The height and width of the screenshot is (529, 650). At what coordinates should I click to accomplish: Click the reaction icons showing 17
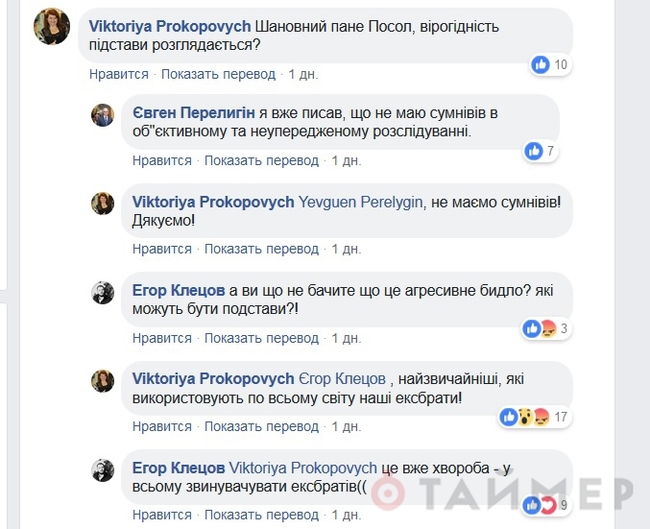click(523, 416)
